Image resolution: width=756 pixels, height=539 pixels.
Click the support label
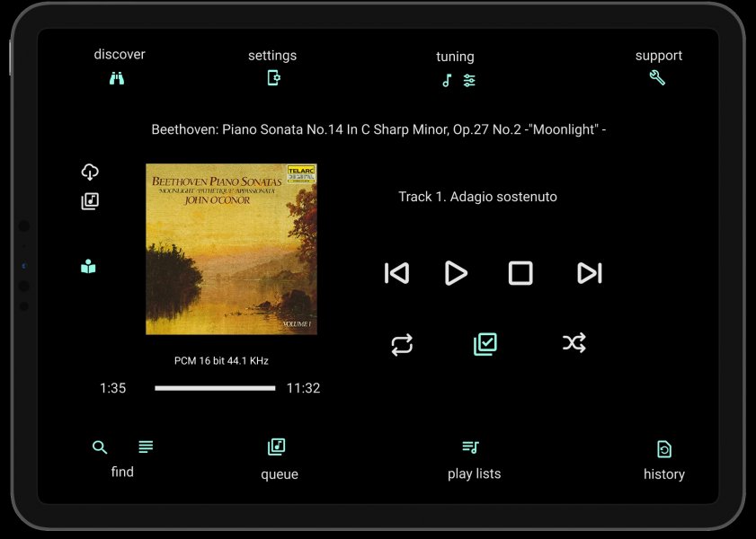point(659,56)
